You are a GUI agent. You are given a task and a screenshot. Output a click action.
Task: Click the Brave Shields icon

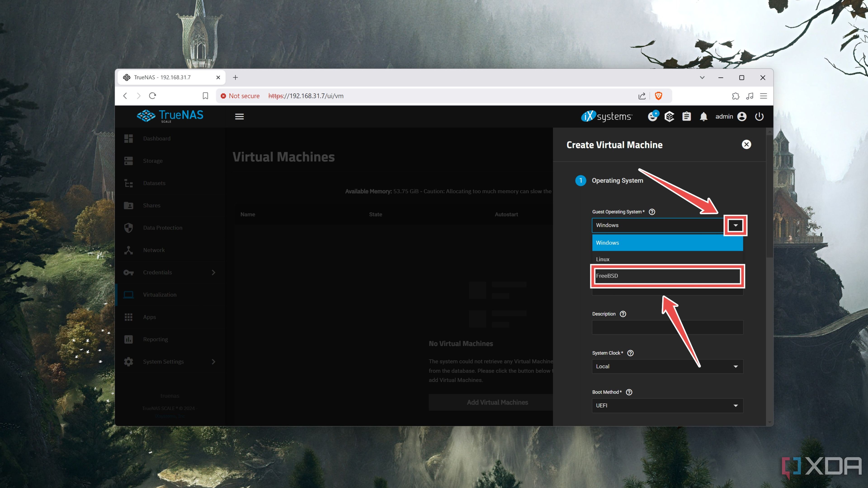click(x=658, y=96)
